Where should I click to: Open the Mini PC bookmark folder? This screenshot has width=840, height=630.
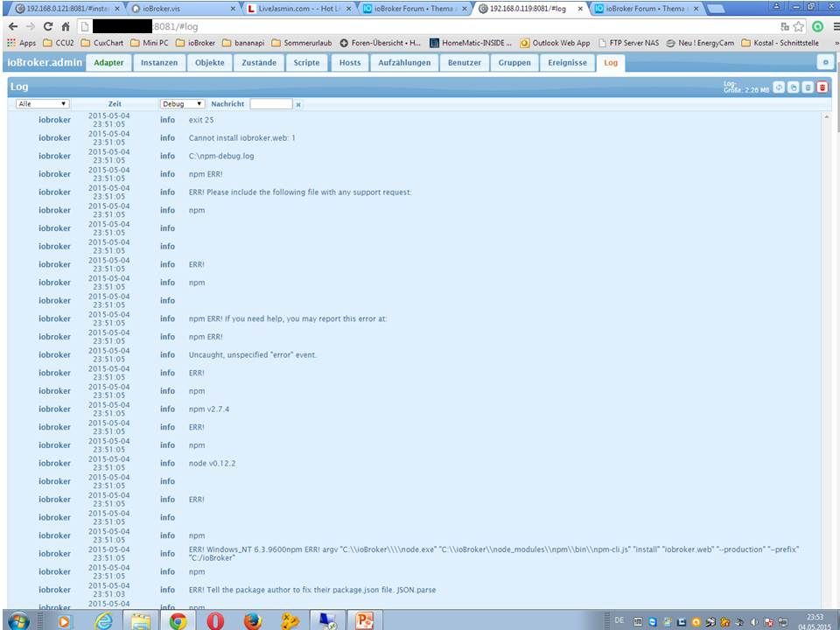(150, 43)
